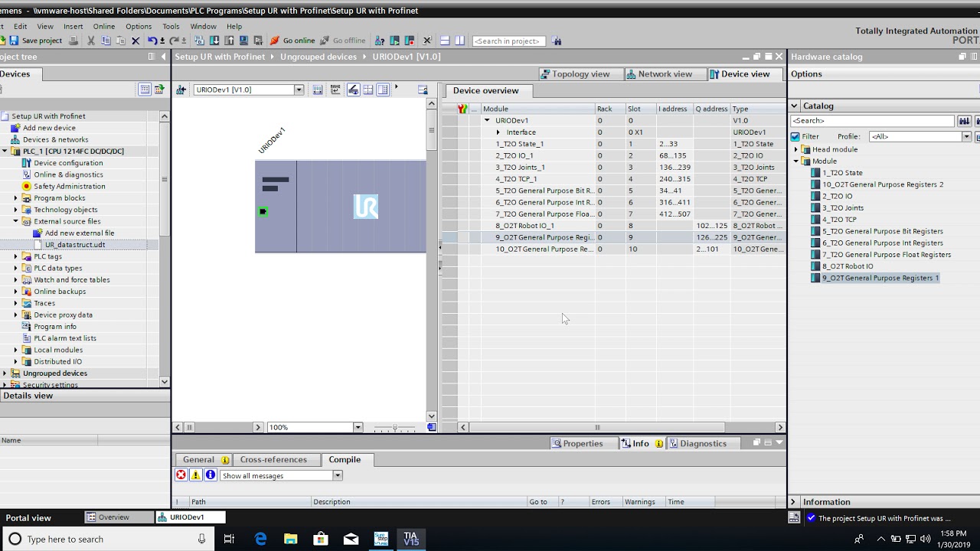Open the Tools menu

[171, 26]
